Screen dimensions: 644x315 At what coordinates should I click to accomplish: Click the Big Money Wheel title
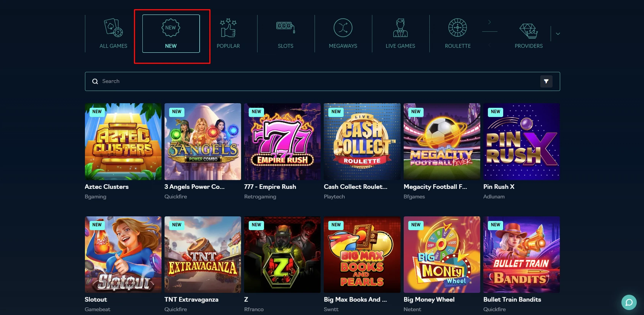(x=429, y=299)
